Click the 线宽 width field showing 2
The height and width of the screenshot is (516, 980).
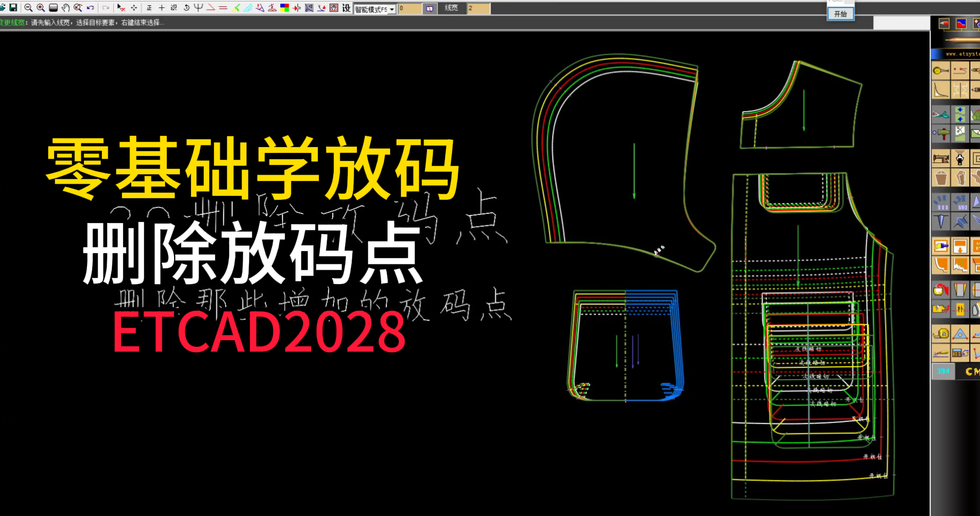click(x=478, y=8)
